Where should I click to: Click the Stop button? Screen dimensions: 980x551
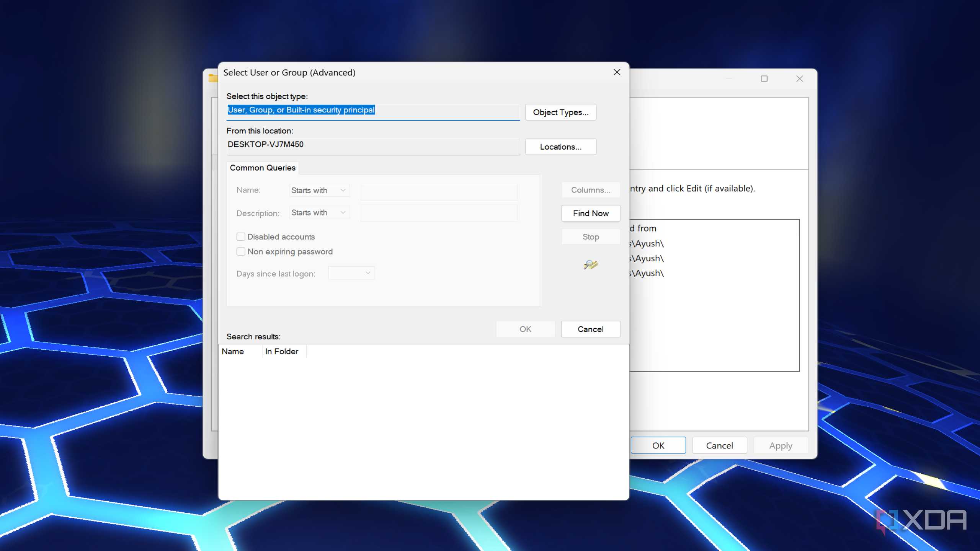pos(590,237)
